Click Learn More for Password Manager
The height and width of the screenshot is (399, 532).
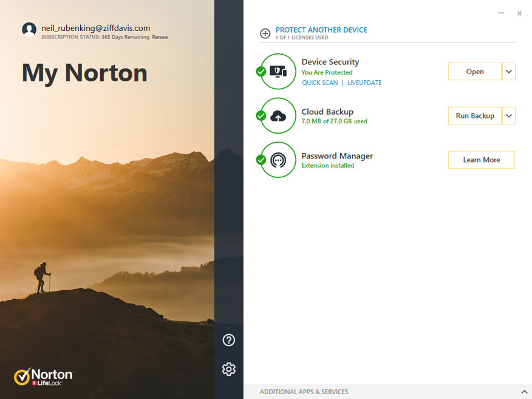pyautogui.click(x=482, y=160)
